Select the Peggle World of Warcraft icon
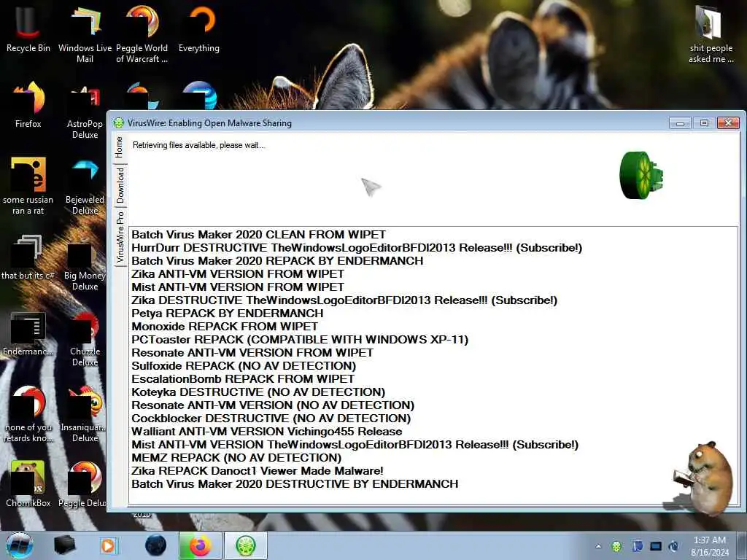Screen dimensions: 747x560 (142, 34)
